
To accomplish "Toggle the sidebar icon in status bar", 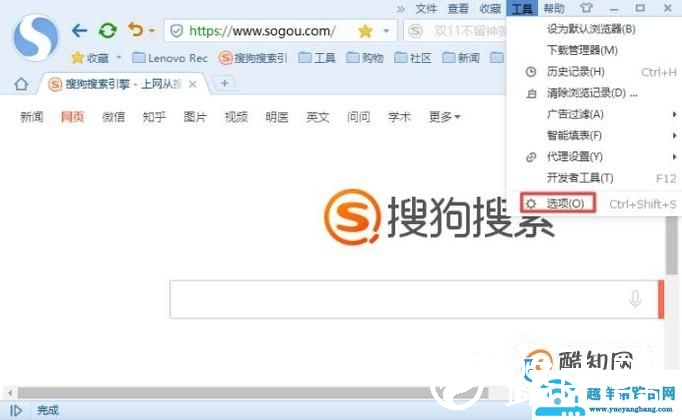I will click(16, 410).
